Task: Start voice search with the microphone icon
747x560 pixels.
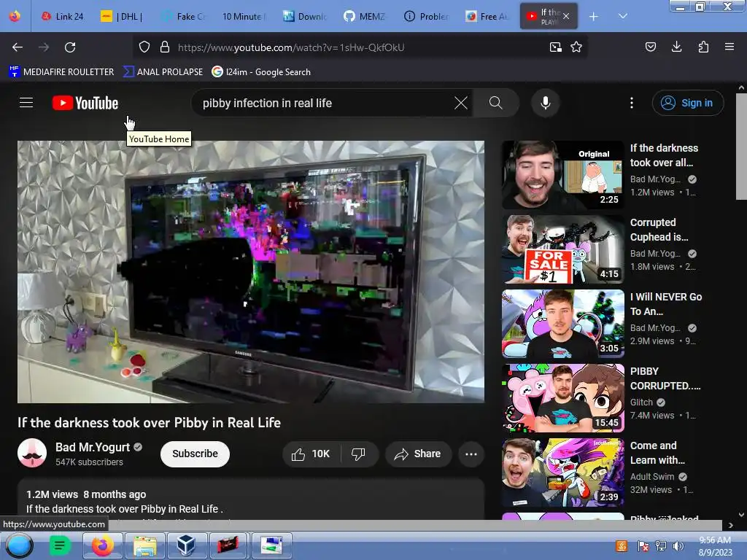Action: coord(546,103)
